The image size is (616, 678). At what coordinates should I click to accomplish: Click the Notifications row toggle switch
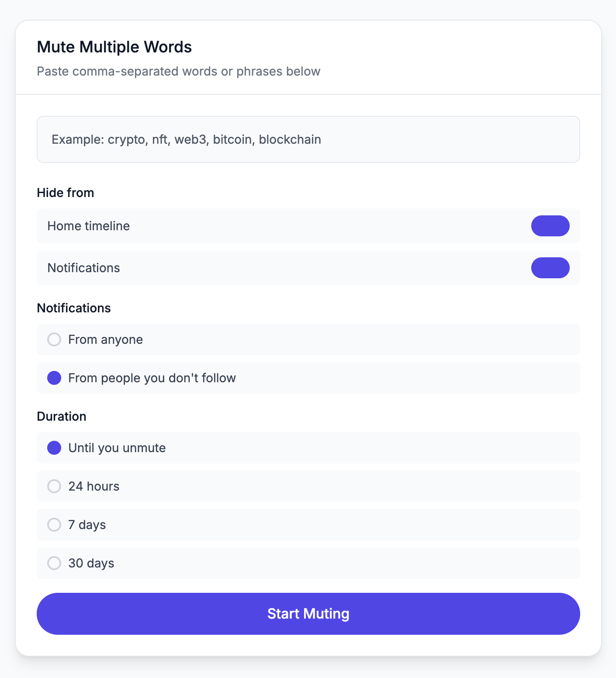coord(550,268)
